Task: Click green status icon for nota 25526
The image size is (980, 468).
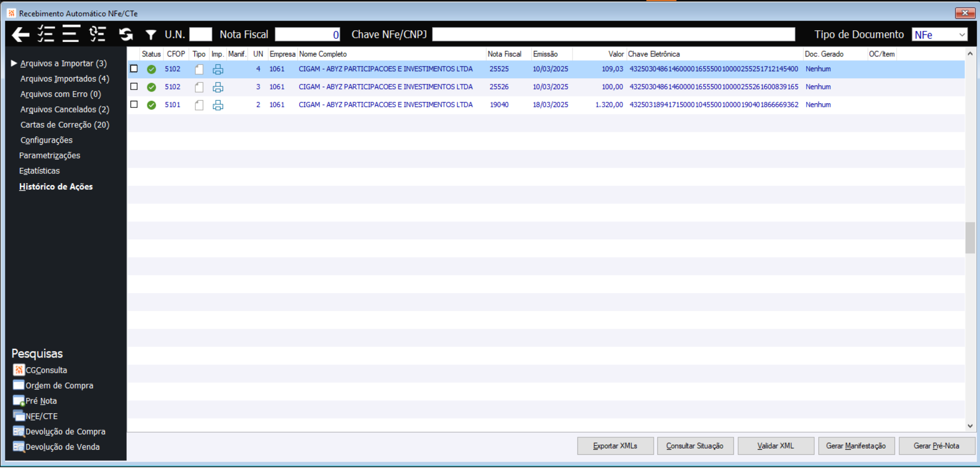Action: coord(151,87)
